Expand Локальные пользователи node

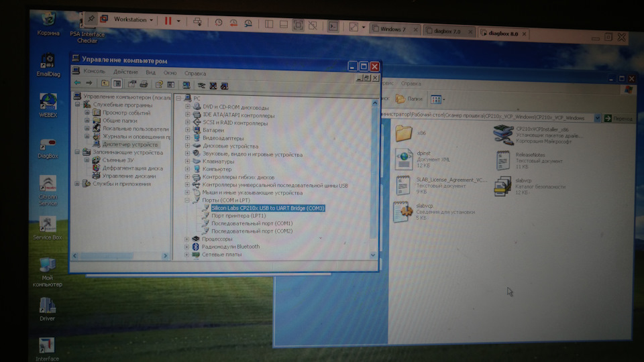click(87, 129)
